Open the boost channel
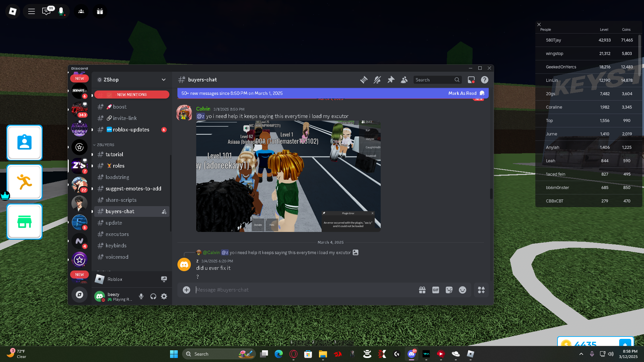The image size is (644, 362). point(132,107)
